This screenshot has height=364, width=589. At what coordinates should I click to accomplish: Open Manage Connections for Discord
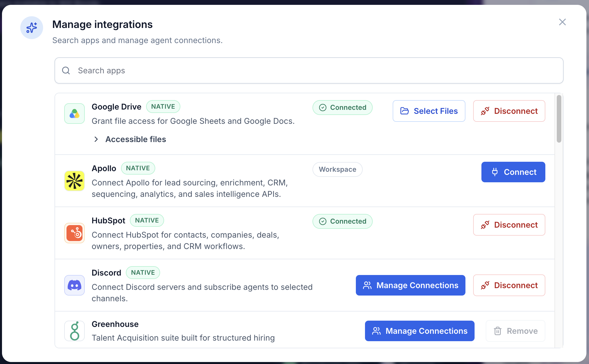pyautogui.click(x=410, y=285)
